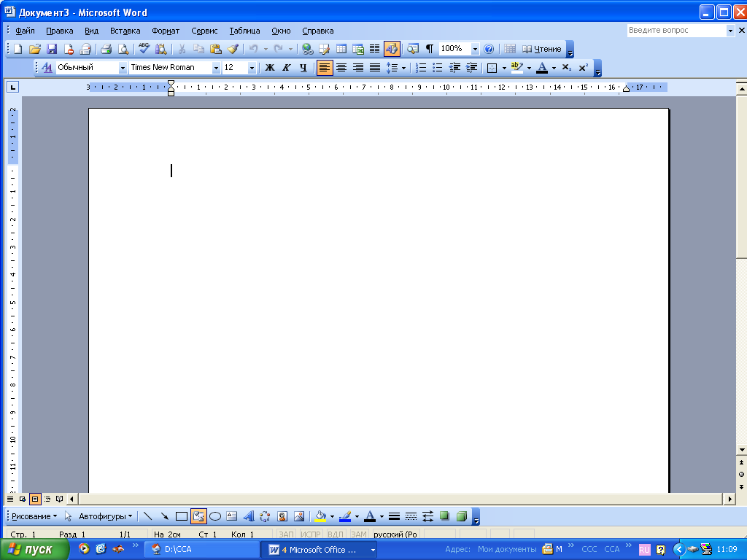Toggle underline formatting Ч
This screenshot has width=747, height=560.
[303, 68]
